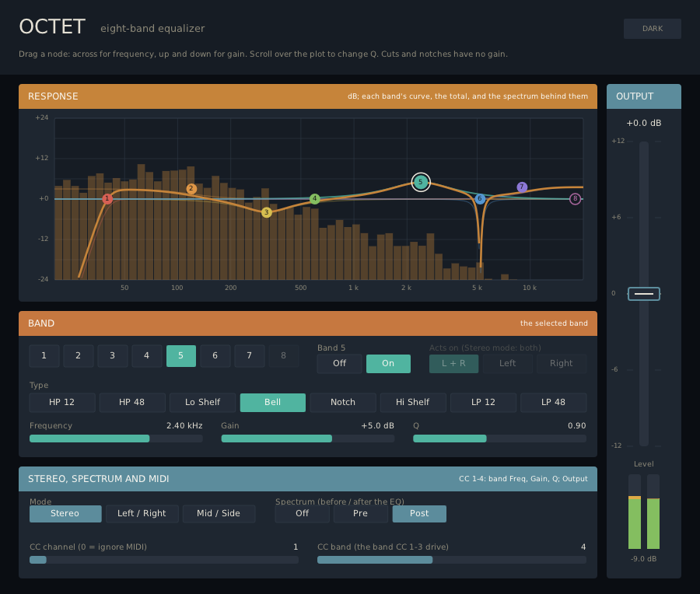This screenshot has height=594, width=700.
Task: Click the CC channel slider
Action: [x=164, y=560]
